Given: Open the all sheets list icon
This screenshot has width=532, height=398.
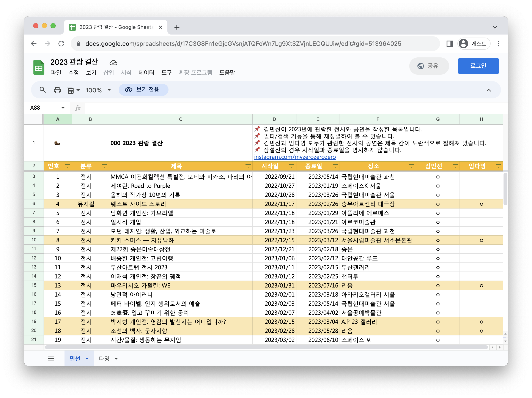Looking at the screenshot, I should 51,359.
